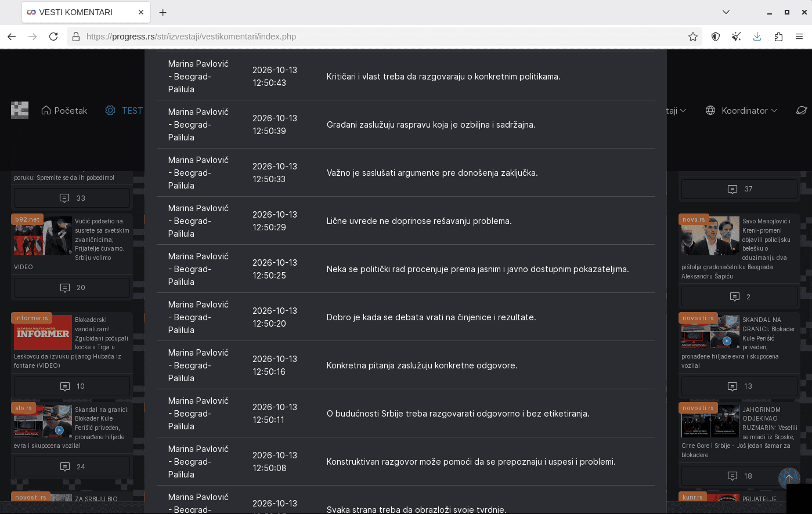Click the comments button showing 13
This screenshot has height=514, width=812.
coord(739,386)
